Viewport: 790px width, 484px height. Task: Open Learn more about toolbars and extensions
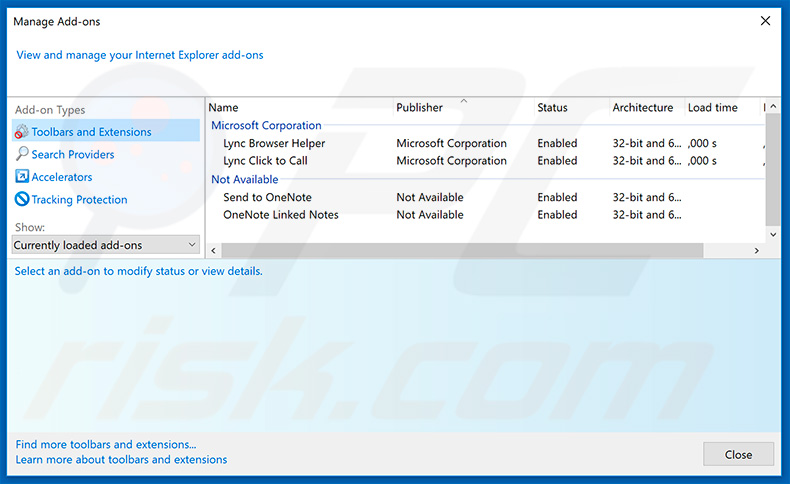[121, 459]
